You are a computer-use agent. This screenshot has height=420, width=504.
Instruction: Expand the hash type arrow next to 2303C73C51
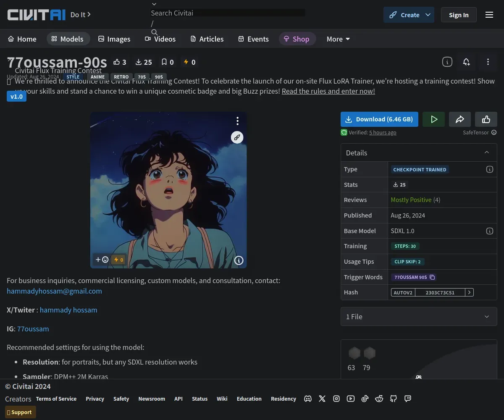click(x=469, y=292)
